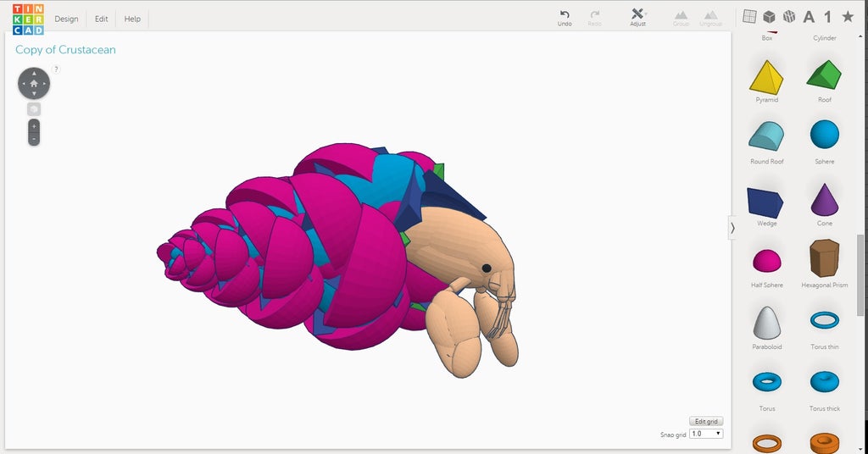Screen dimensions: 868x454
Task: Select the workplane grid icon
Action: (749, 17)
